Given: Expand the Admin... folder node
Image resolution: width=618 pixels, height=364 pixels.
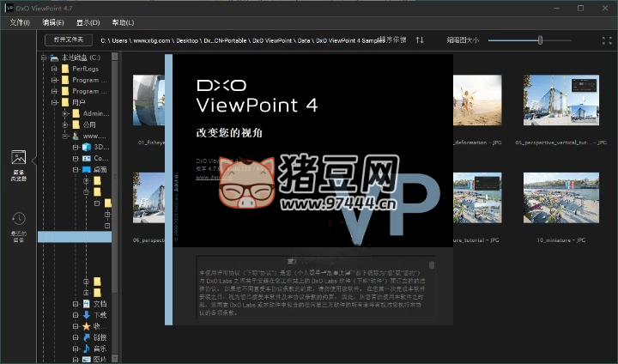Looking at the screenshot, I should (x=65, y=113).
